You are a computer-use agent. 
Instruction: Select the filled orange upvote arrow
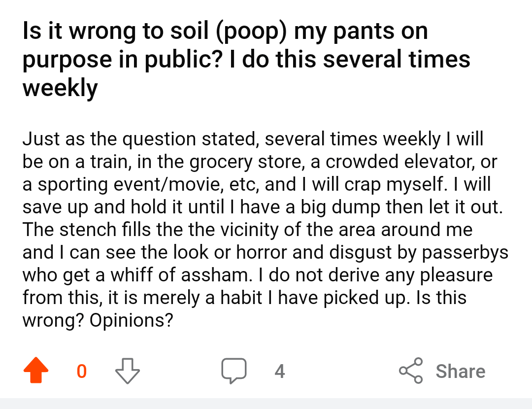(x=35, y=372)
